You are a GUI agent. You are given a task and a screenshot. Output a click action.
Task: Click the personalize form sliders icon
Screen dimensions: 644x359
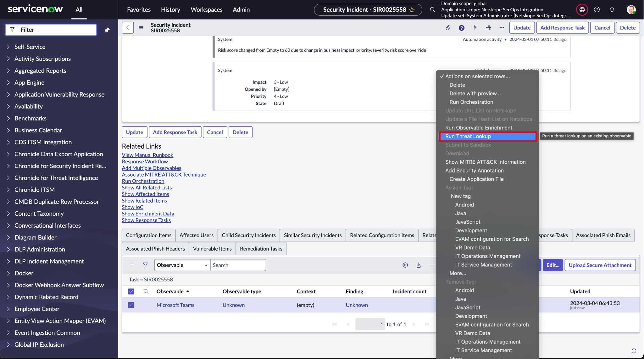(x=488, y=28)
